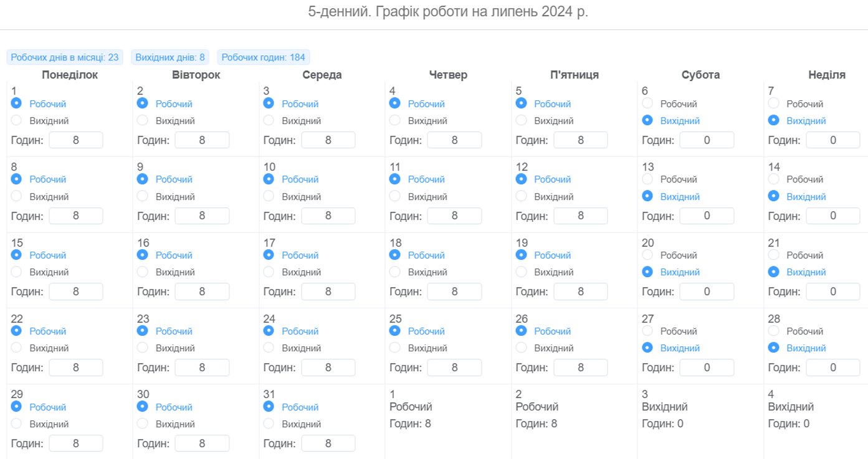Viewport: 868px width, 459px height.
Task: Select Вихідний radio for Wednesday 17
Action: tap(269, 272)
